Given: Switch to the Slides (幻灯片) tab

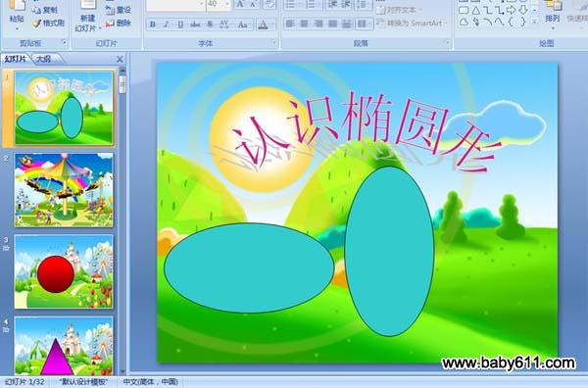Looking at the screenshot, I should pyautogui.click(x=17, y=59).
